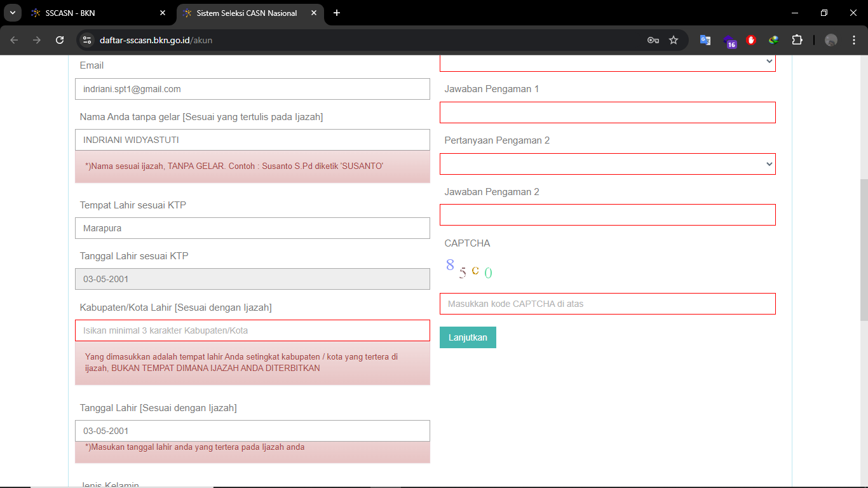Click the red ad blocker extension icon
Viewport: 868px width, 488px height.
tap(751, 40)
